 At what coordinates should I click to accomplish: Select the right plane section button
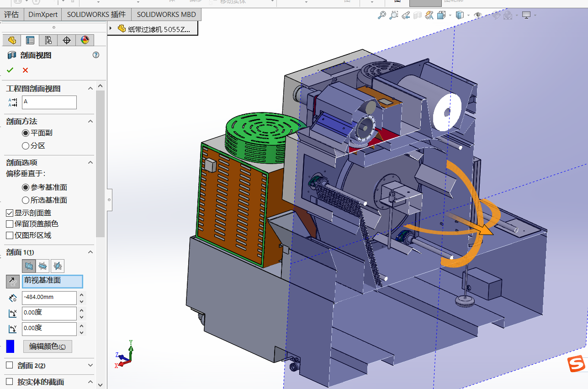[x=57, y=266]
